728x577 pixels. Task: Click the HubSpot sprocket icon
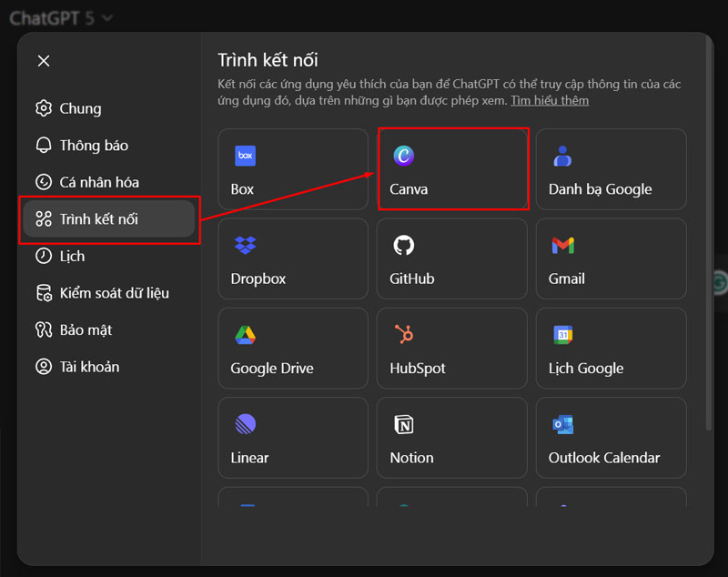(403, 335)
